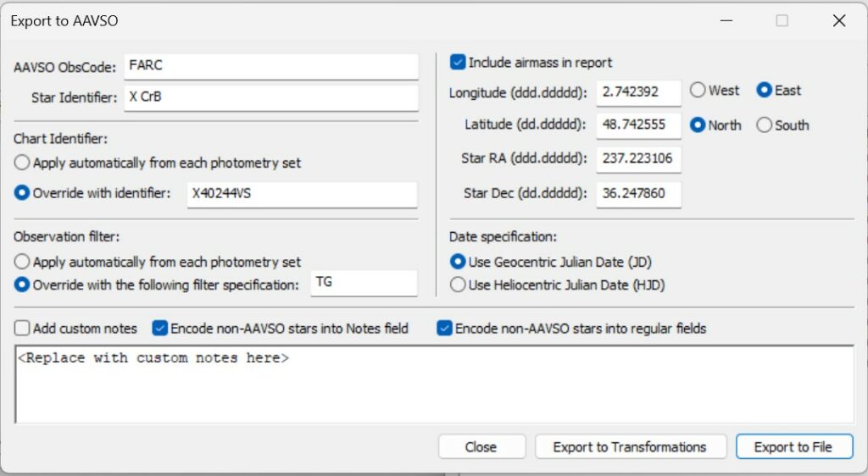Viewport: 868px width, 476px height.
Task: Select automatic chart identifier from photometry set
Action: [x=22, y=163]
